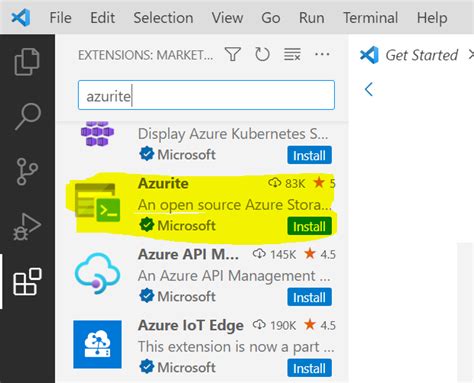This screenshot has width=474, height=383.
Task: Click 'Display Azure Kubernetes S...' description
Action: 233,134
